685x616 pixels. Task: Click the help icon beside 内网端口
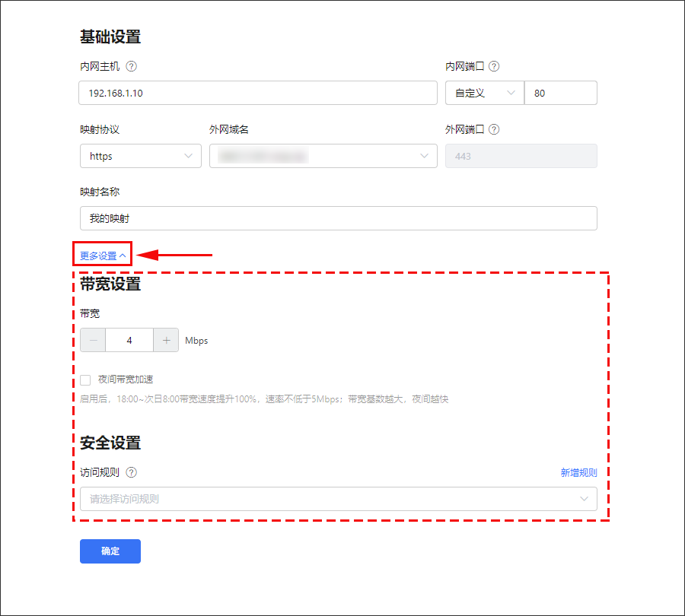(x=494, y=66)
